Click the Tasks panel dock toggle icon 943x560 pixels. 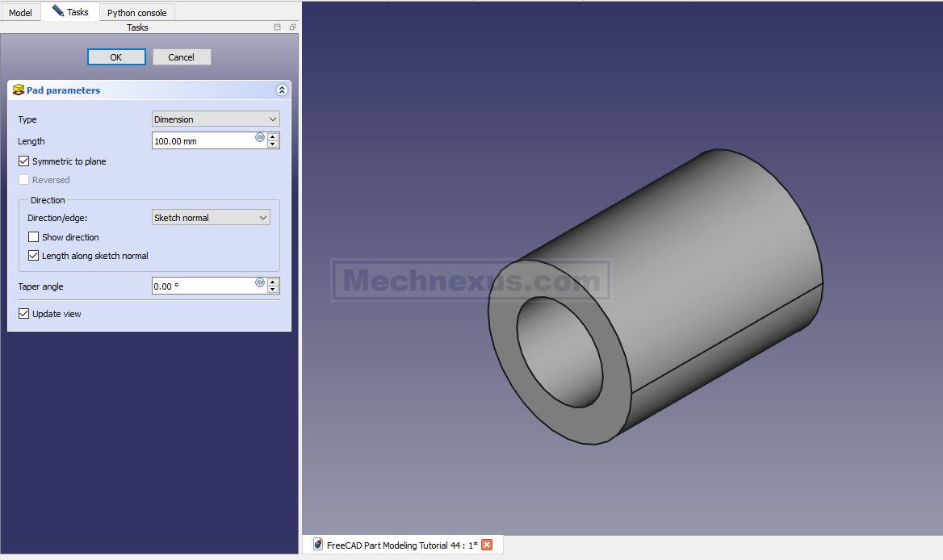click(x=278, y=27)
